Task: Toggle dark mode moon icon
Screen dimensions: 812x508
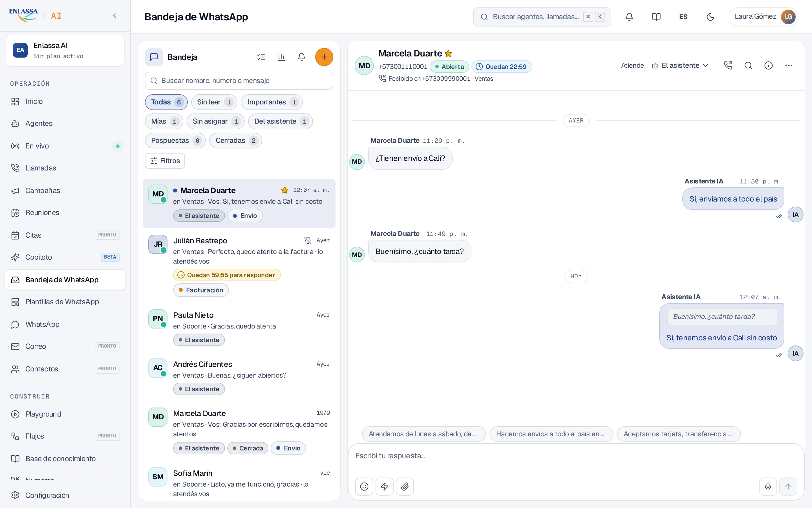Action: tap(710, 17)
